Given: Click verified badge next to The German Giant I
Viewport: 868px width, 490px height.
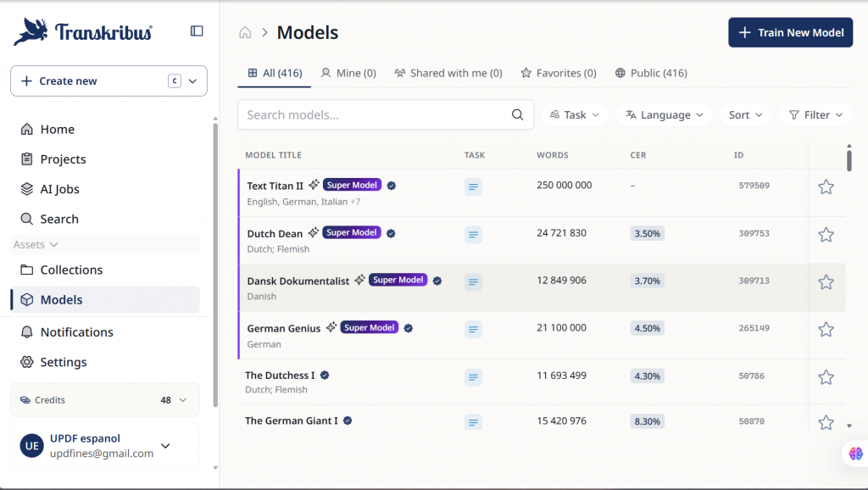Looking at the screenshot, I should (x=348, y=420).
